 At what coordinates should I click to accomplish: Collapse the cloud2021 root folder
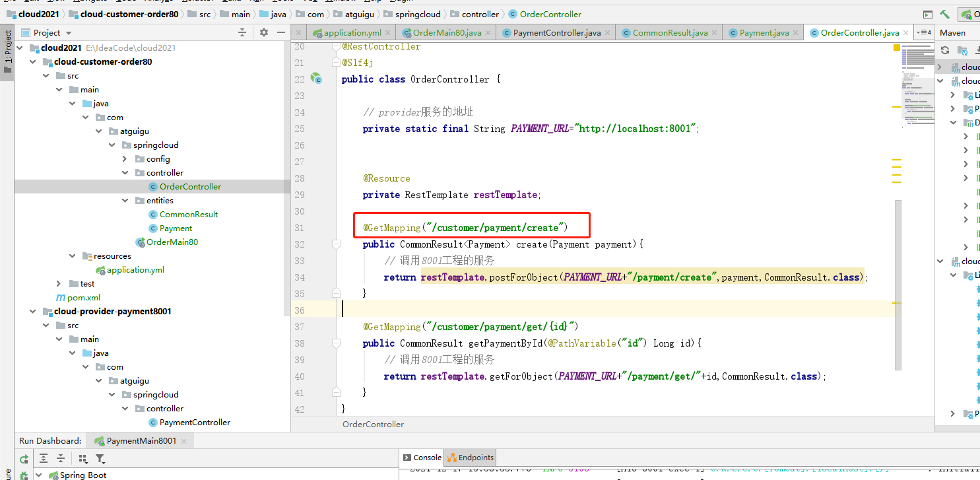click(20, 48)
